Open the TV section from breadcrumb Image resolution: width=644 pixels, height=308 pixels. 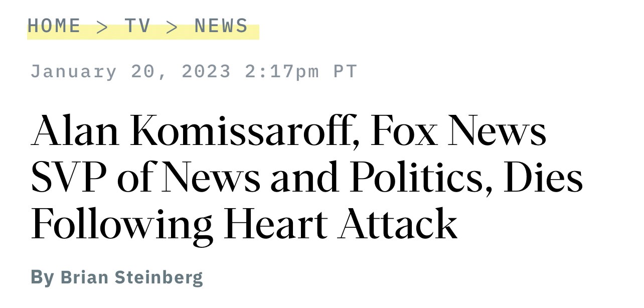tap(138, 26)
